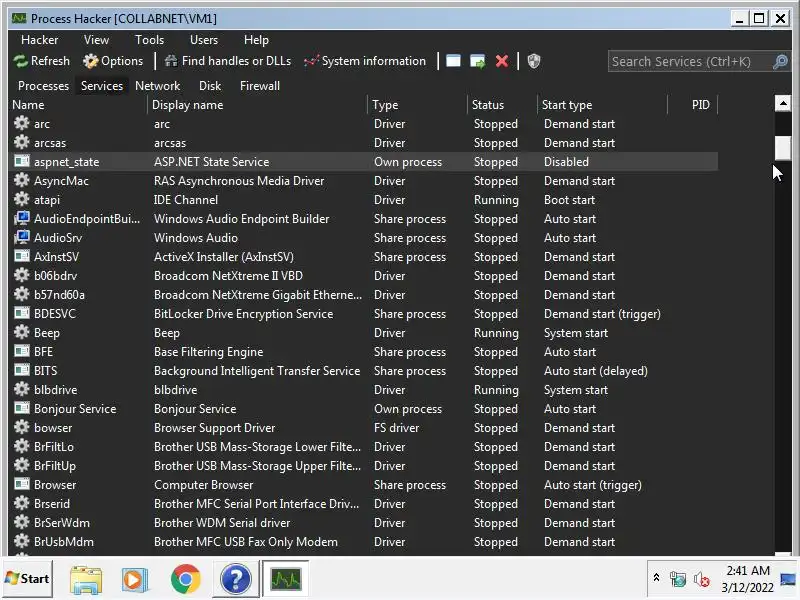
Task: Select the BITS service icon
Action: point(21,370)
